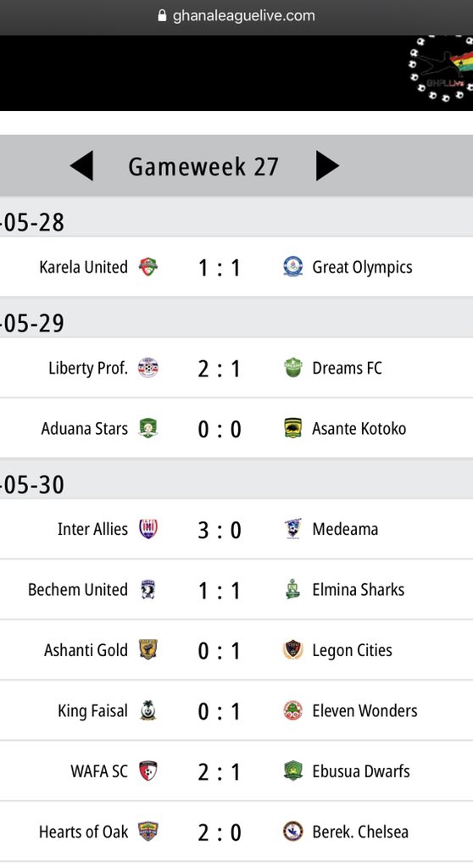Select the Bechem United team name
Screen dimensions: 473x868
point(77,590)
